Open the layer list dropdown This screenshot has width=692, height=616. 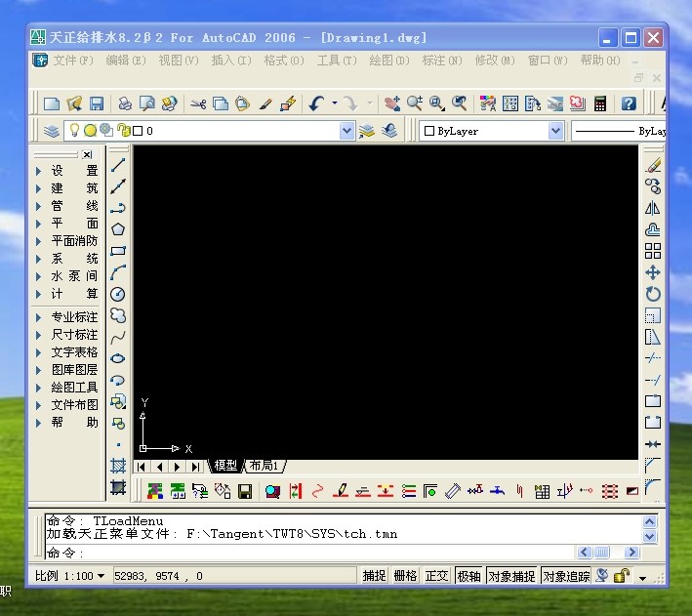pos(346,131)
